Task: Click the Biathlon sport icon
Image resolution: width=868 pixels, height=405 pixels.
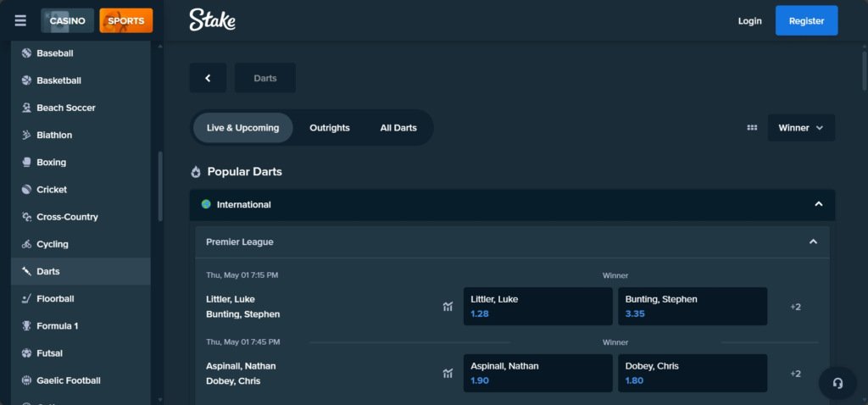Action: click(x=26, y=135)
